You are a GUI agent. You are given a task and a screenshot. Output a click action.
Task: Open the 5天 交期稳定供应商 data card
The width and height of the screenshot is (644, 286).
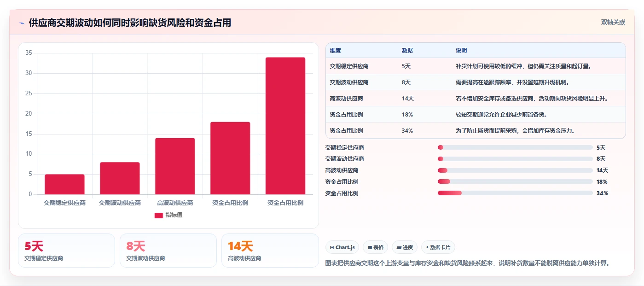click(66, 251)
